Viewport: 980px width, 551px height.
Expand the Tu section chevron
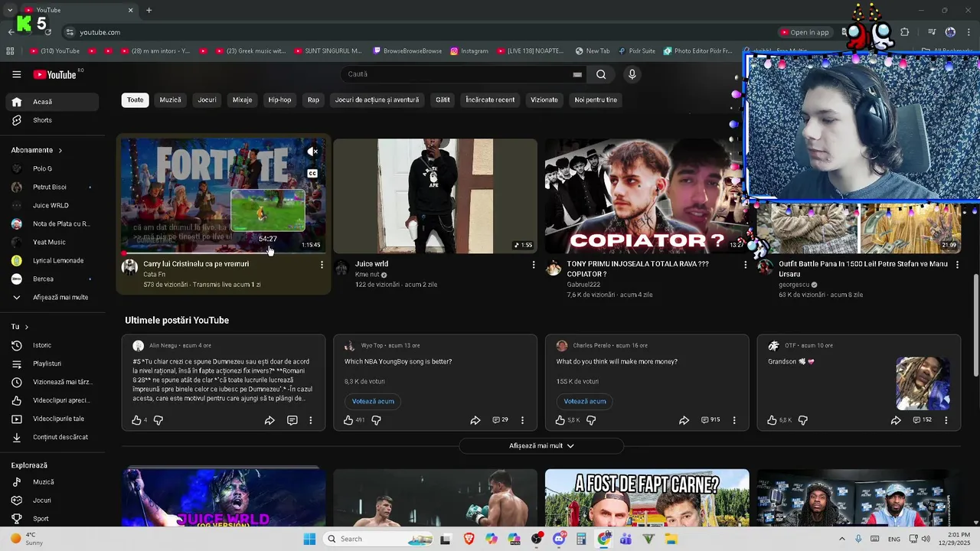pyautogui.click(x=27, y=327)
